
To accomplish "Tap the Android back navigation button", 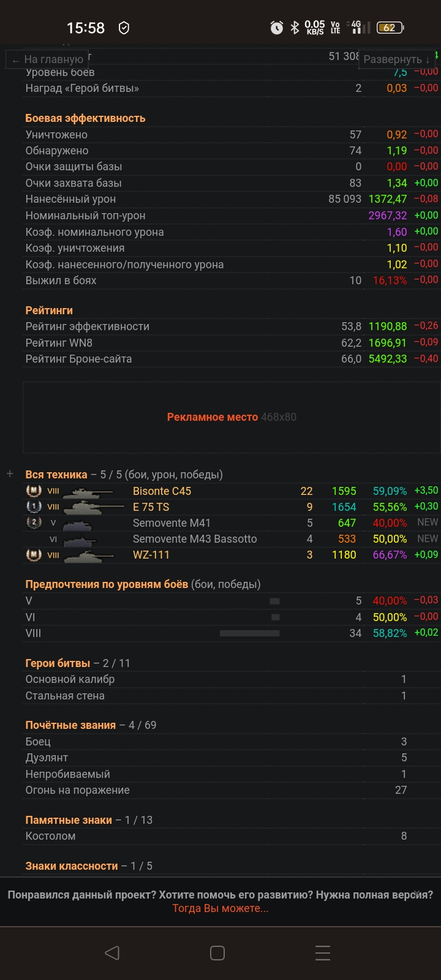I will tap(112, 952).
